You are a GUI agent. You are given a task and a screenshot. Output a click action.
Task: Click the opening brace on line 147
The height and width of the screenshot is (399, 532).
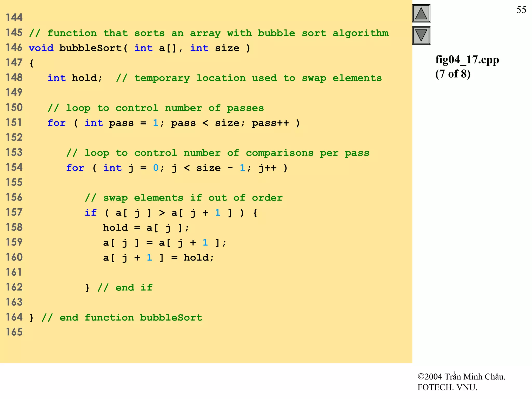pyautogui.click(x=32, y=63)
